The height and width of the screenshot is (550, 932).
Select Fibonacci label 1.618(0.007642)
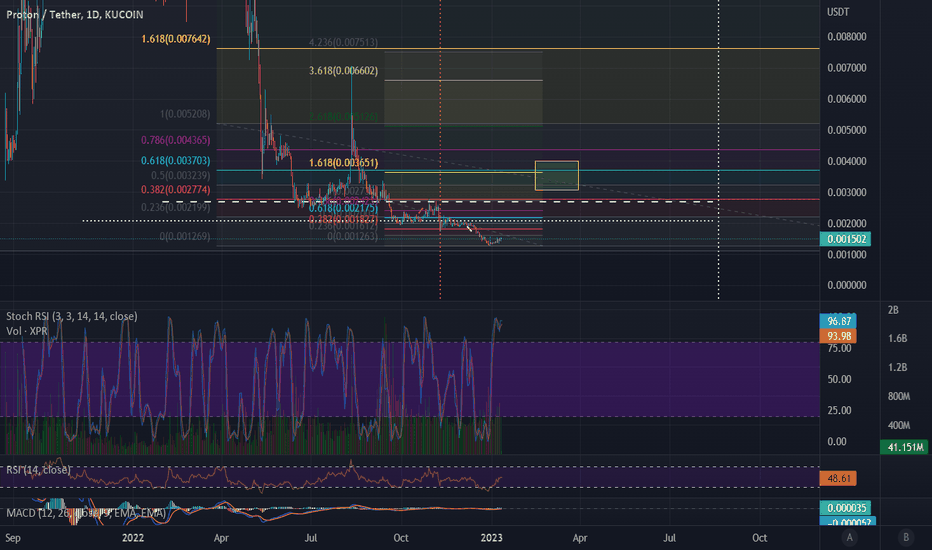click(x=176, y=39)
